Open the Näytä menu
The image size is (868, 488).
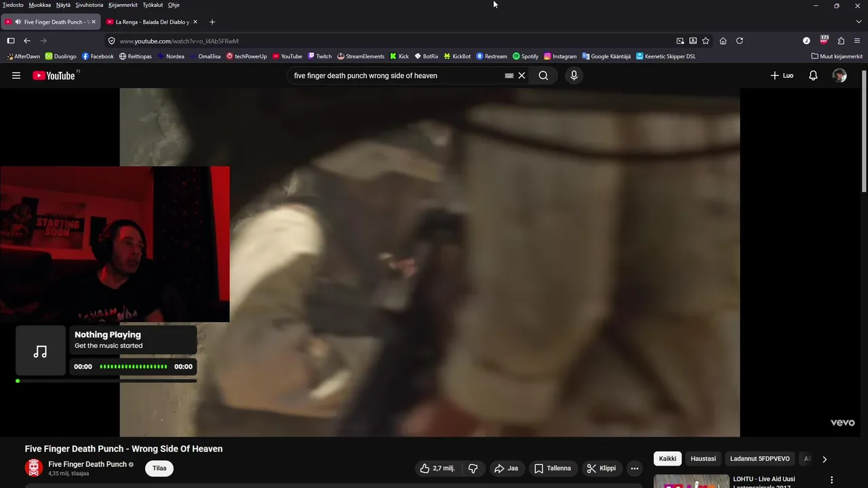[x=63, y=5]
